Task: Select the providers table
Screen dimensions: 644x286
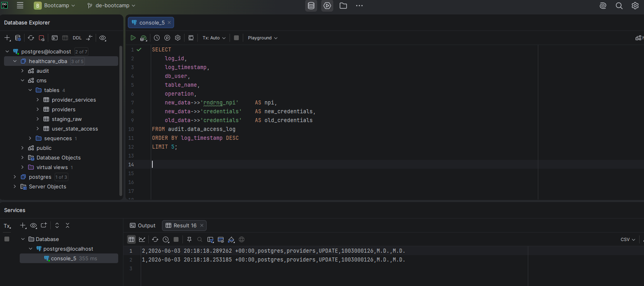Action: 64,109
